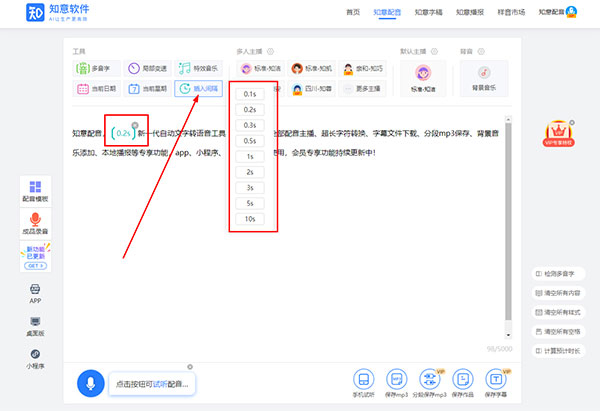Click the scrollbar down arrow

(508, 335)
